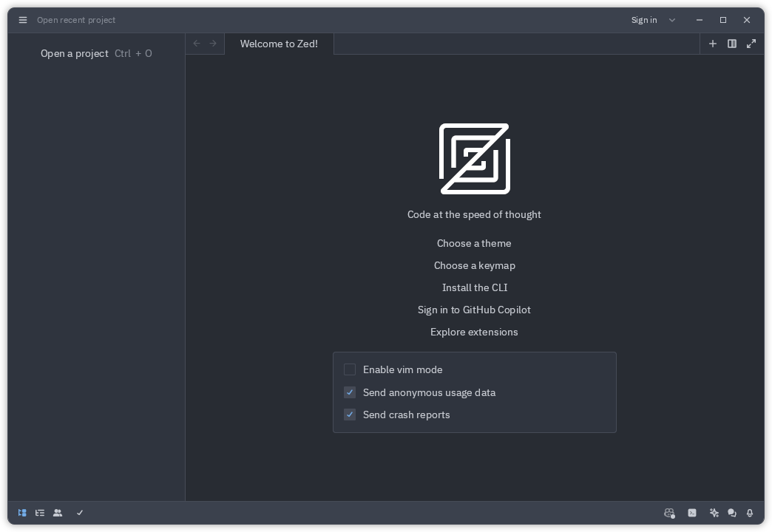772x532 pixels.
Task: Open the Copilot status icon
Action: (x=669, y=513)
